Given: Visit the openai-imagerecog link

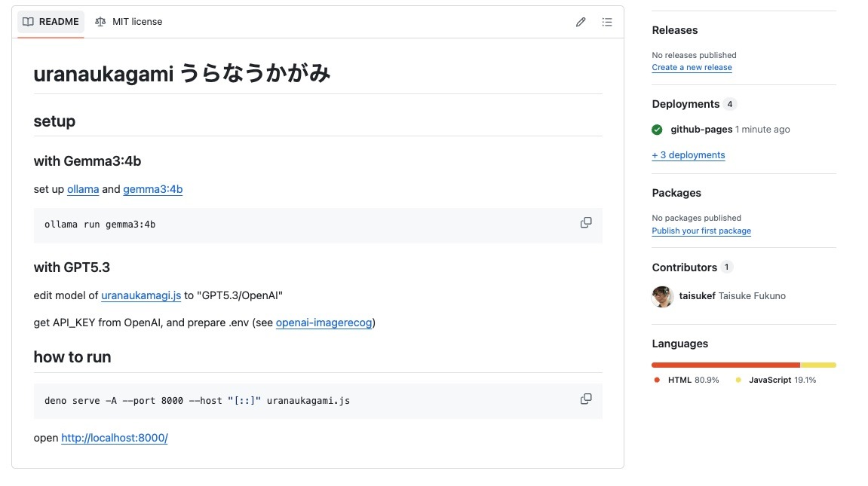Looking at the screenshot, I should point(324,322).
